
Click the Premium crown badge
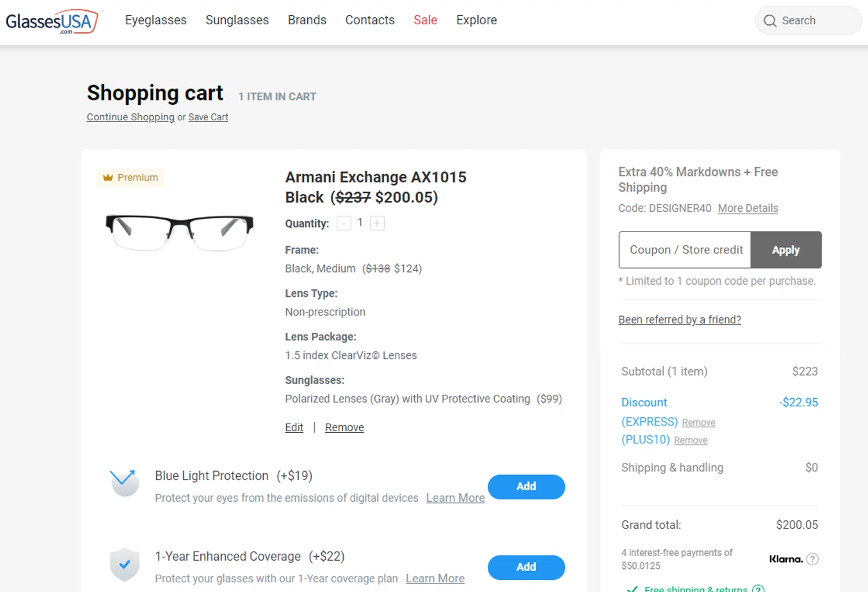[130, 178]
